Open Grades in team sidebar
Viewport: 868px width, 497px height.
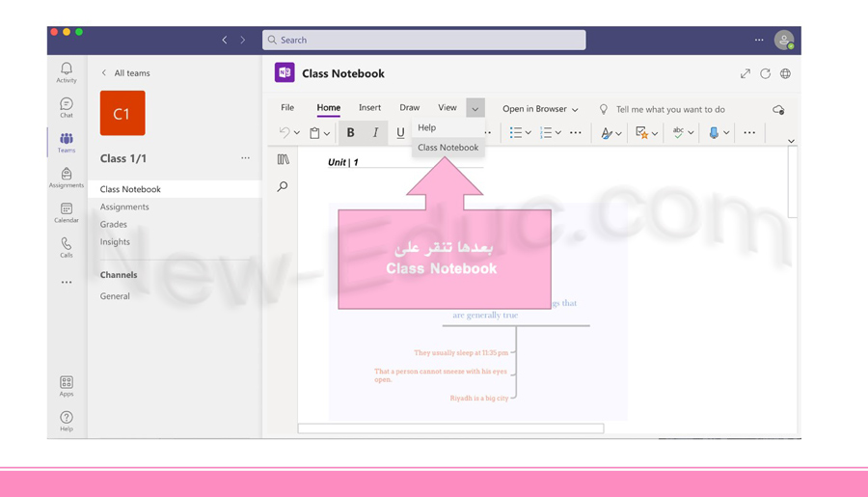tap(114, 225)
